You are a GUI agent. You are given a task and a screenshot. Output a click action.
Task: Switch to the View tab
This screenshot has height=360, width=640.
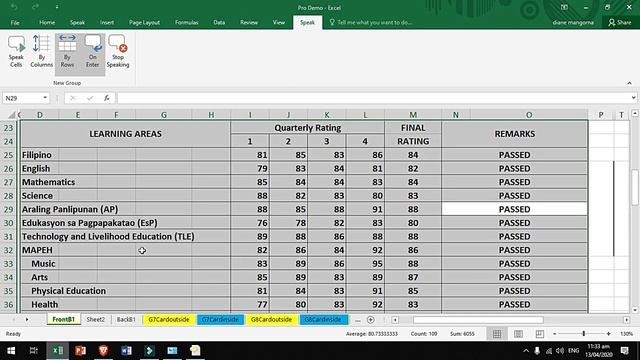click(279, 22)
